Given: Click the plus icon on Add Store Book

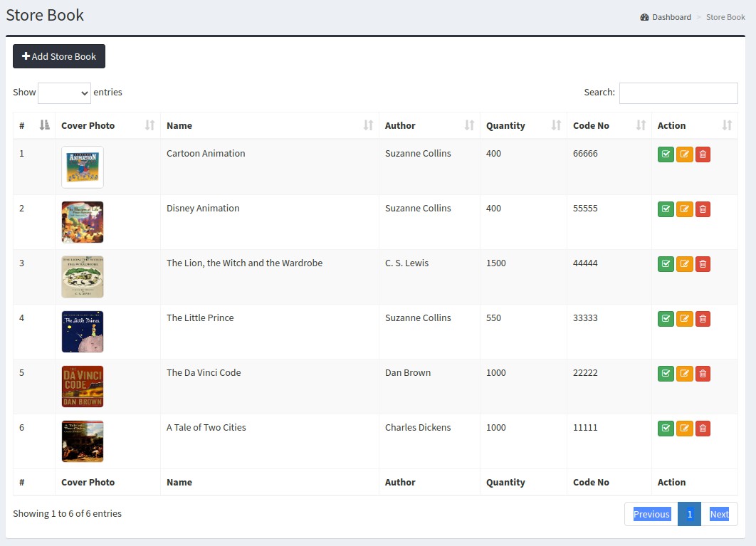Looking at the screenshot, I should click(26, 56).
